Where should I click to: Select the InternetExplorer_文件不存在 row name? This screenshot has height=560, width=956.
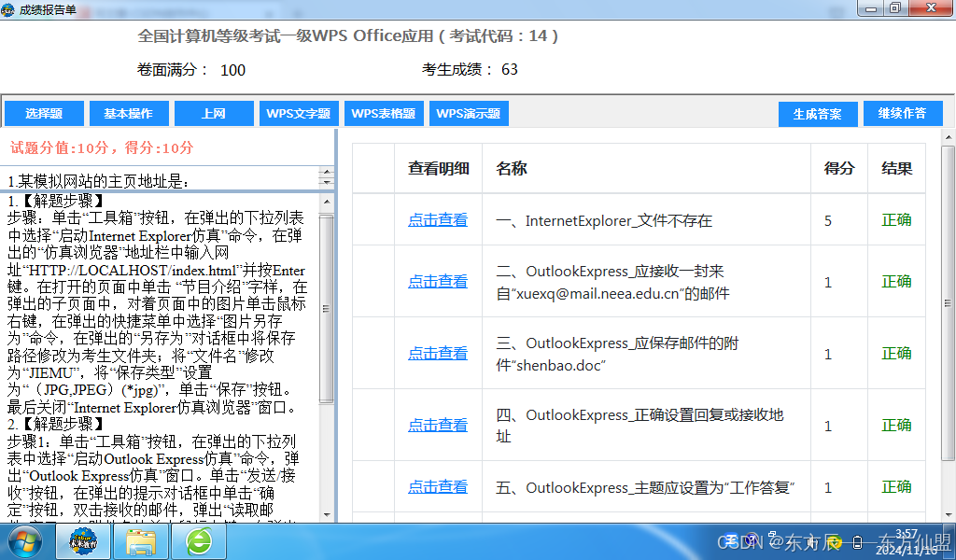coord(604,220)
